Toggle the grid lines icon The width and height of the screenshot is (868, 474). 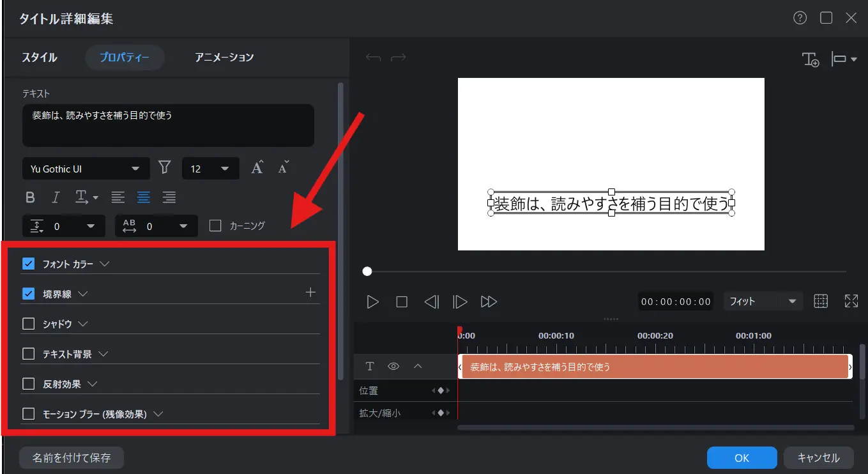pyautogui.click(x=821, y=302)
